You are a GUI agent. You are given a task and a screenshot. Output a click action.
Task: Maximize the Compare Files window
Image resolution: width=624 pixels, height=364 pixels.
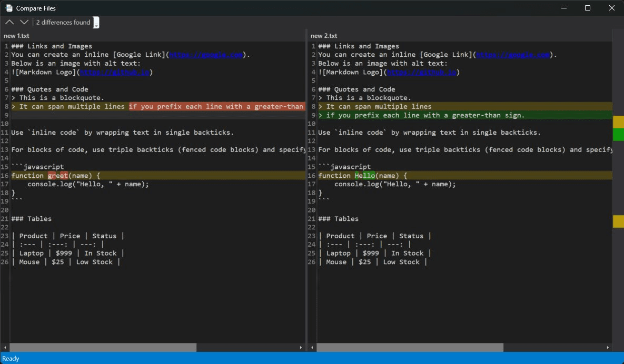point(587,8)
